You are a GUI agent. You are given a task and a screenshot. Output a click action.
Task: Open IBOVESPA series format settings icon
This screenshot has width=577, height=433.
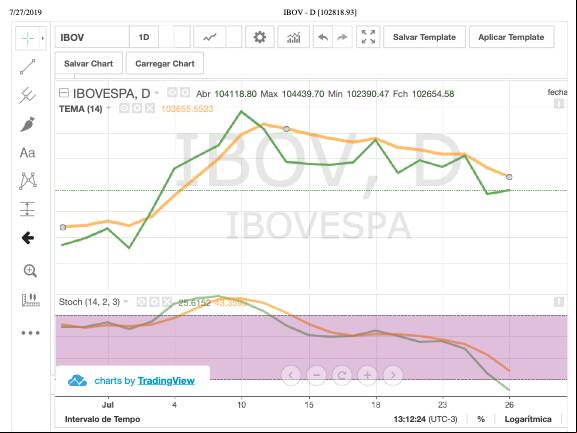185,92
